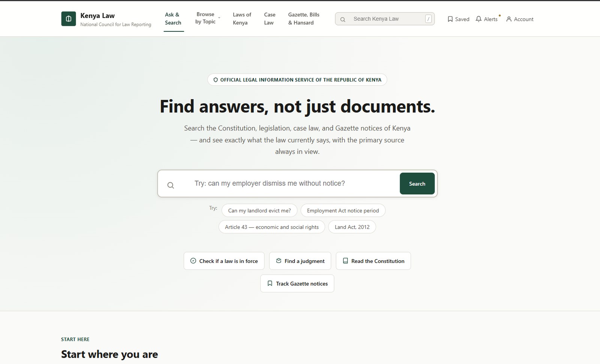Click the 'Find answers, not just documents.' heading
The image size is (600, 364).
(297, 106)
